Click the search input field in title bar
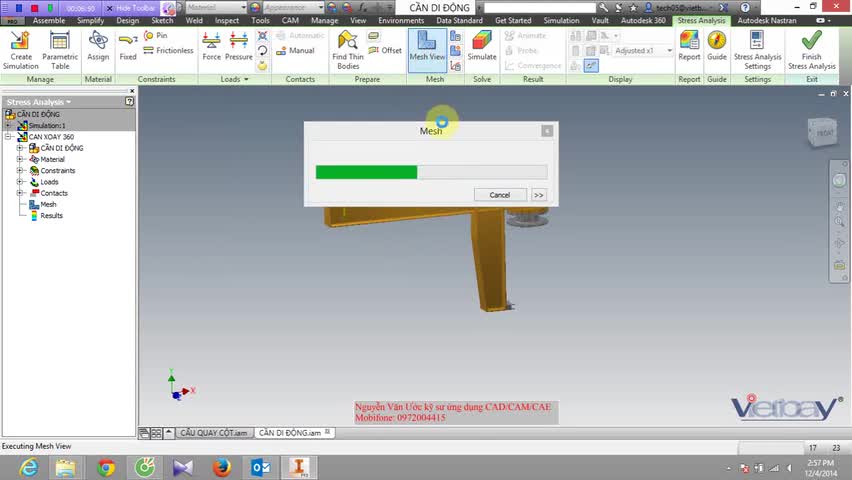852x480 pixels. 540,8
